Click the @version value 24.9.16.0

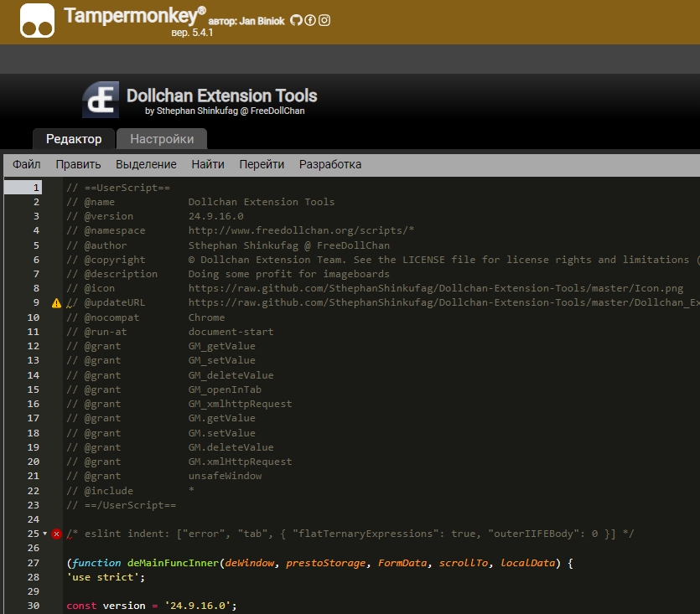pos(216,216)
